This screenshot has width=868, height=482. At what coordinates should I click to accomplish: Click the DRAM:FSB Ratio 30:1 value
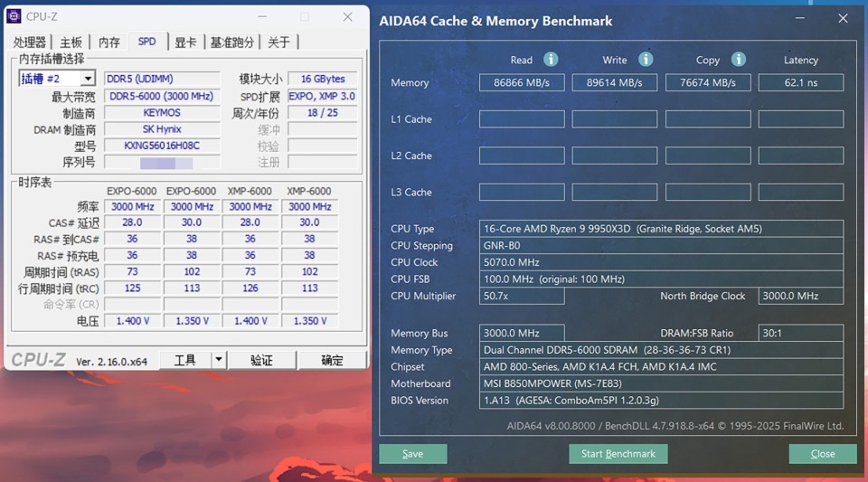tap(801, 333)
